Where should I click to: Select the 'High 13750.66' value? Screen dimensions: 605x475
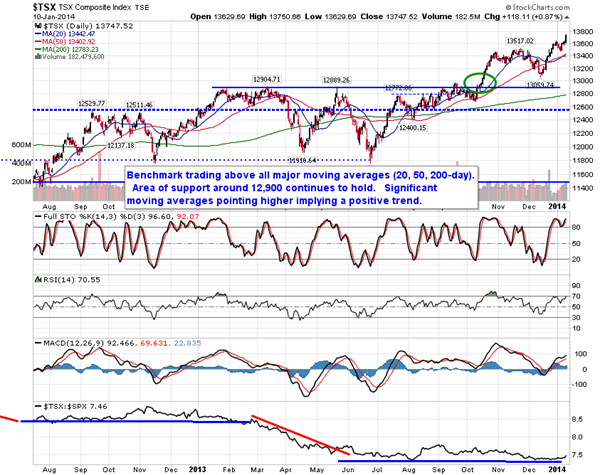(275, 17)
